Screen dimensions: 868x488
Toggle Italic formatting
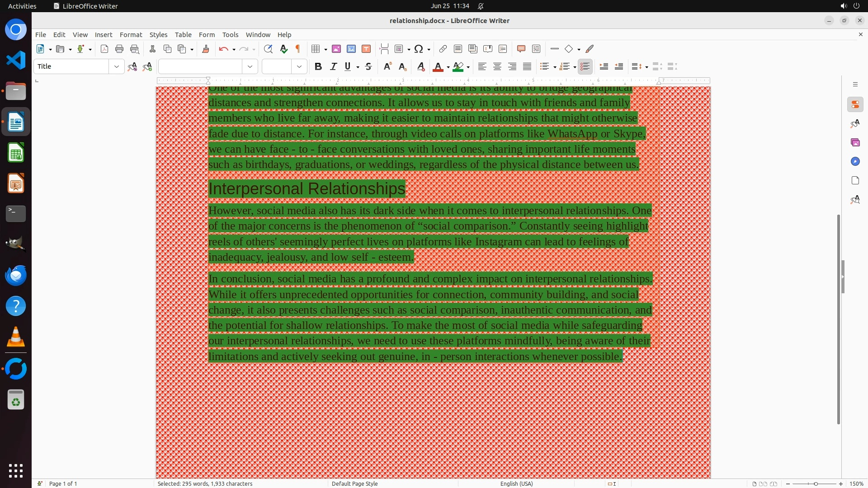(x=333, y=66)
